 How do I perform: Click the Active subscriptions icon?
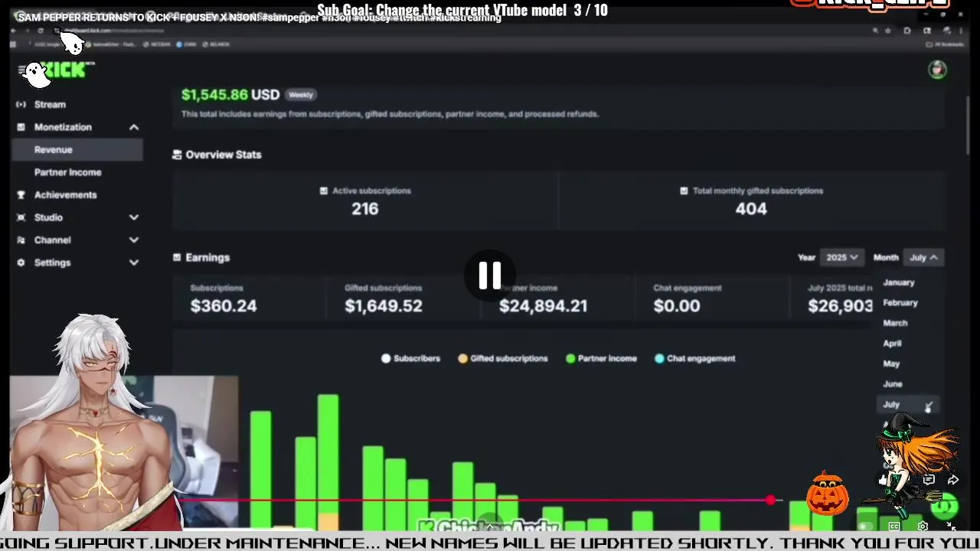click(324, 191)
